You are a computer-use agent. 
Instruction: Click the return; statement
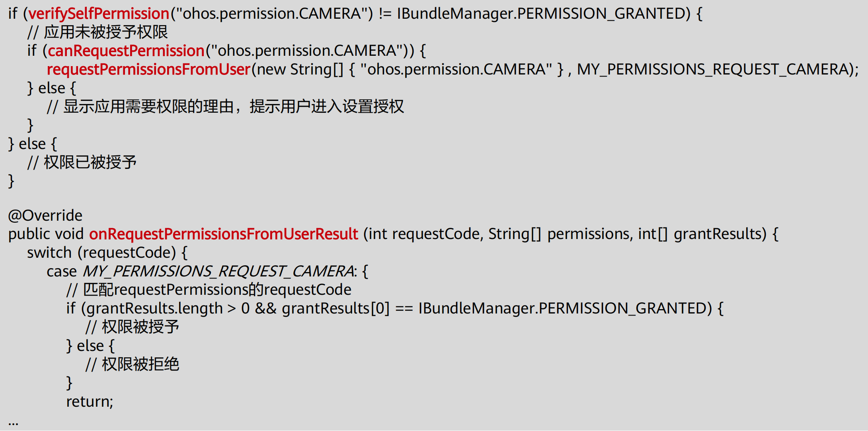(x=90, y=402)
